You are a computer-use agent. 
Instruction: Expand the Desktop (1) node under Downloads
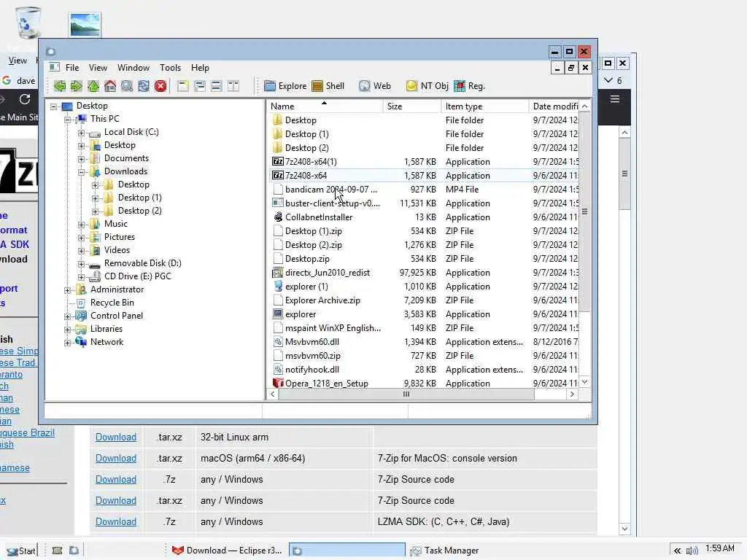96,198
